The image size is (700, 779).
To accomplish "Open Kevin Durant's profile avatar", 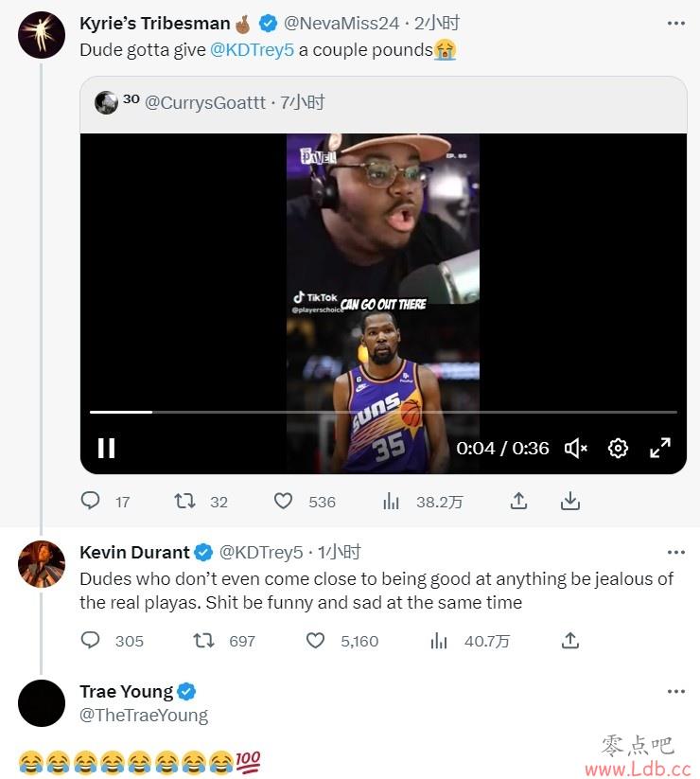I will tap(42, 564).
